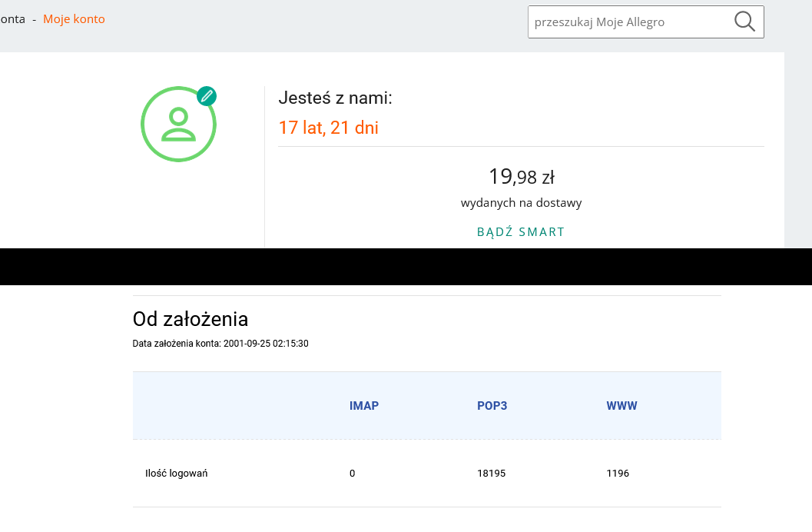Click the Jesteś z nami label
This screenshot has width=812, height=532.
point(335,98)
